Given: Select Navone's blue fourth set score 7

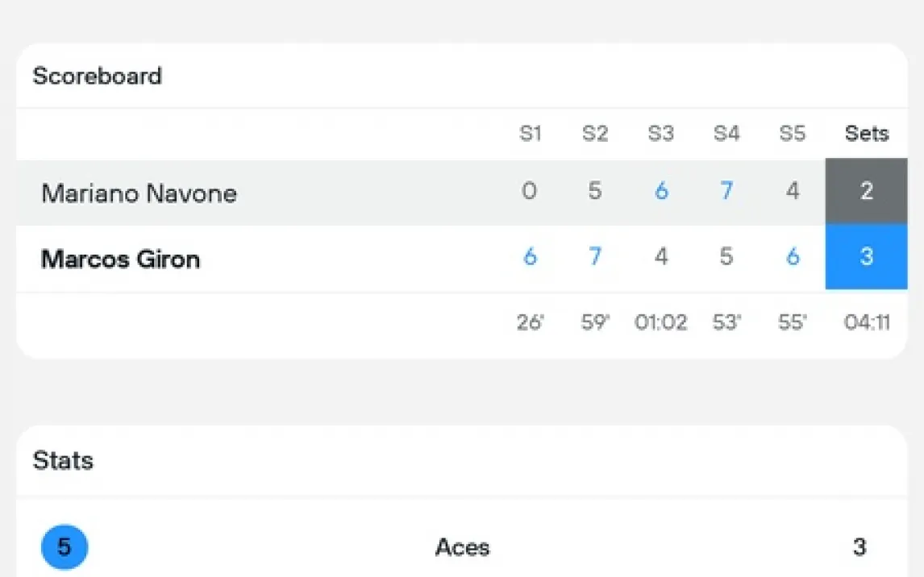Looking at the screenshot, I should [x=726, y=192].
